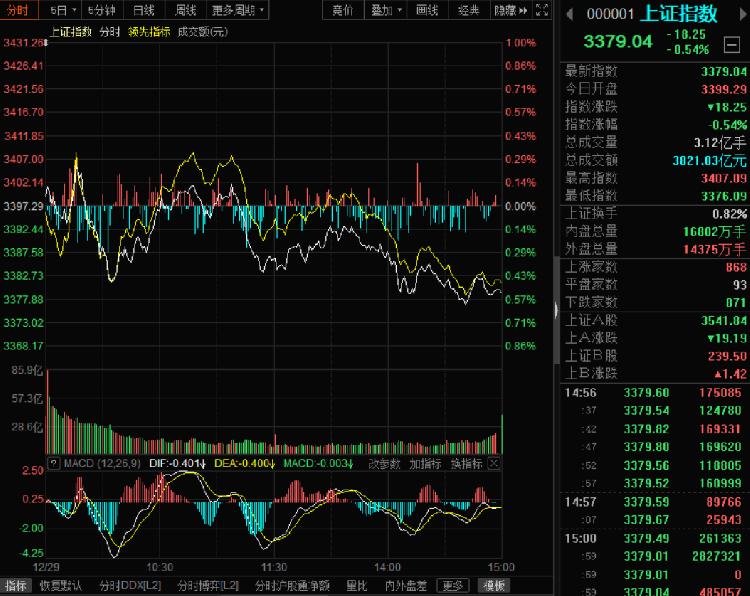Click the 竞价 auction button
This screenshot has width=750, height=596.
coord(342,10)
